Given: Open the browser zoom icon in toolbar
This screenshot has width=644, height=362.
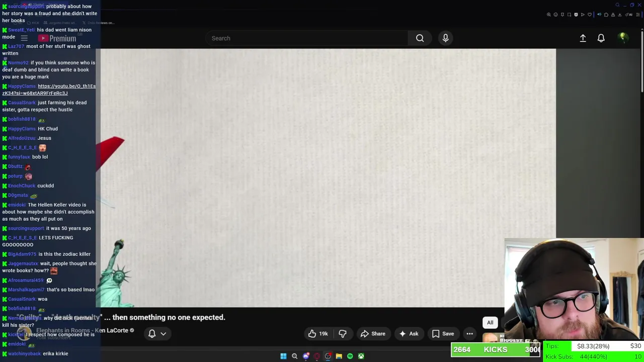Looking at the screenshot, I should 549,15.
